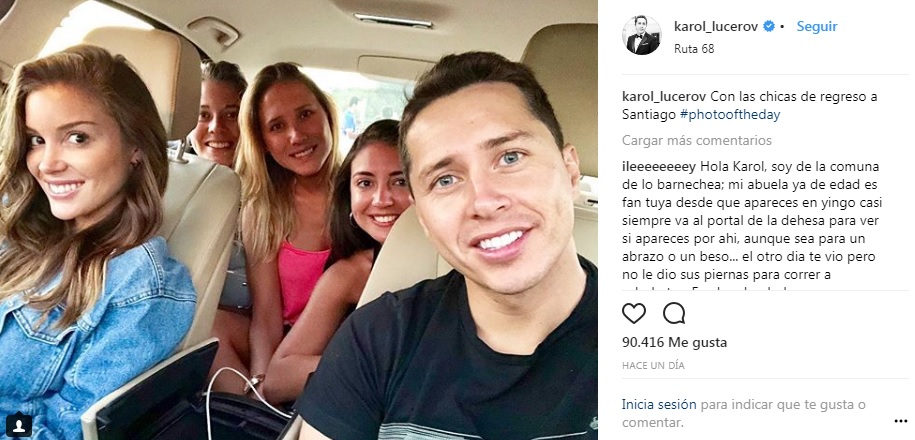Viewport: 915px width, 440px height.
Task: Open the Ruta 68 location
Action: point(694,49)
